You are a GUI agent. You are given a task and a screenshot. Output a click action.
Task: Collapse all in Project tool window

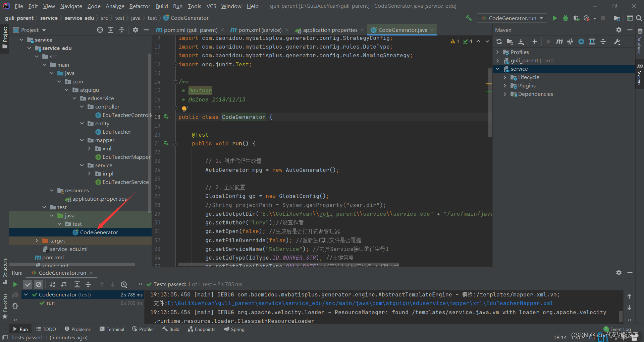pyautogui.click(x=122, y=30)
